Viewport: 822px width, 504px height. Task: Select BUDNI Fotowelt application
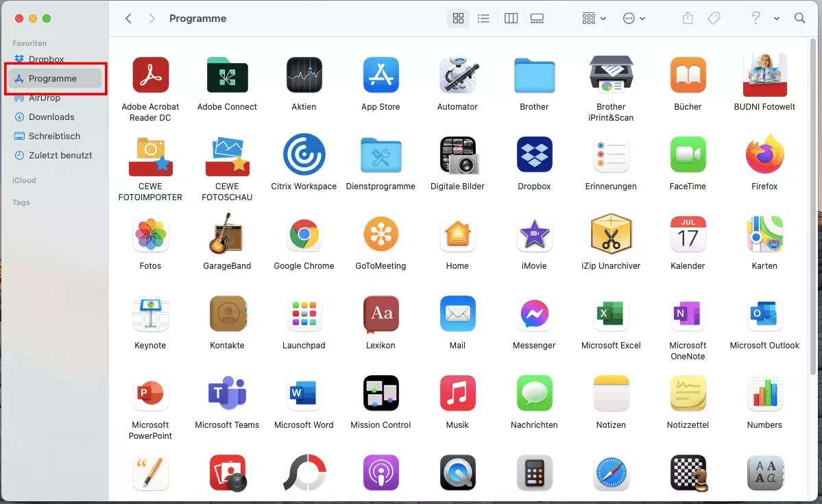click(765, 75)
